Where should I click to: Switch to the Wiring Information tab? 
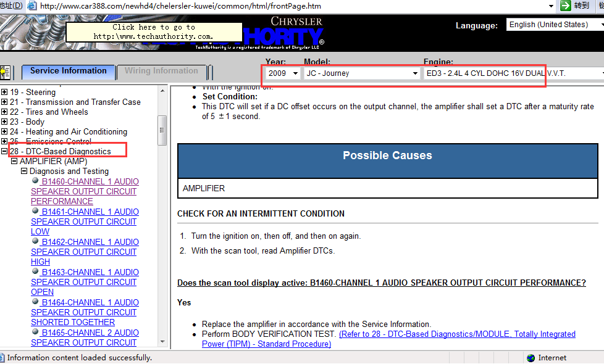tap(161, 72)
